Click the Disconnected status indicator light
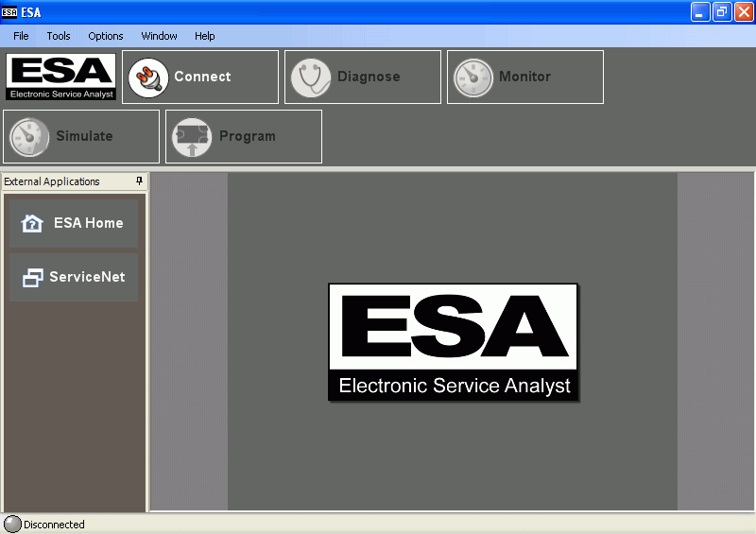The width and height of the screenshot is (756, 534). pos(12,525)
